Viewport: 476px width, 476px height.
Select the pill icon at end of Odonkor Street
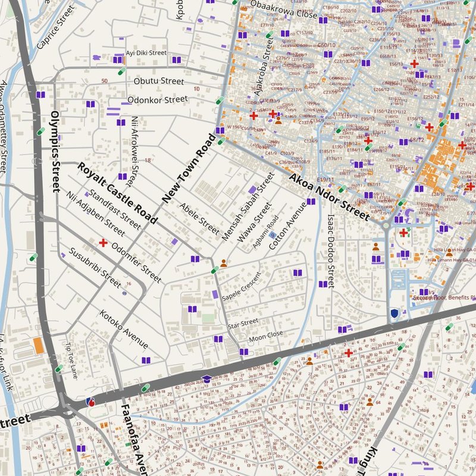(220, 100)
